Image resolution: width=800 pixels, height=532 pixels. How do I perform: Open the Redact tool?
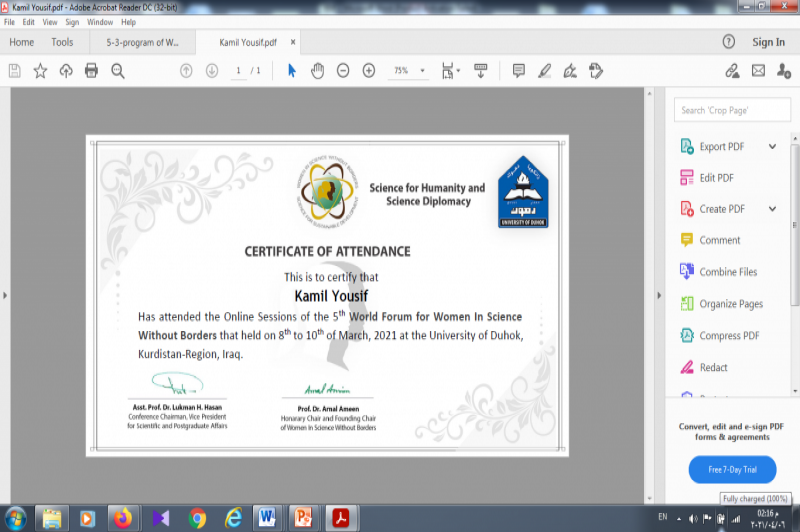click(x=713, y=367)
